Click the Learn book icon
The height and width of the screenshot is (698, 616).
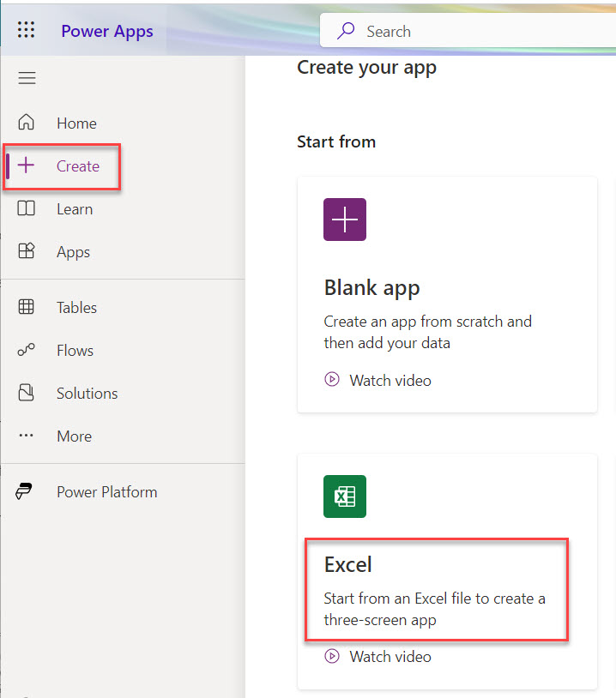(26, 208)
